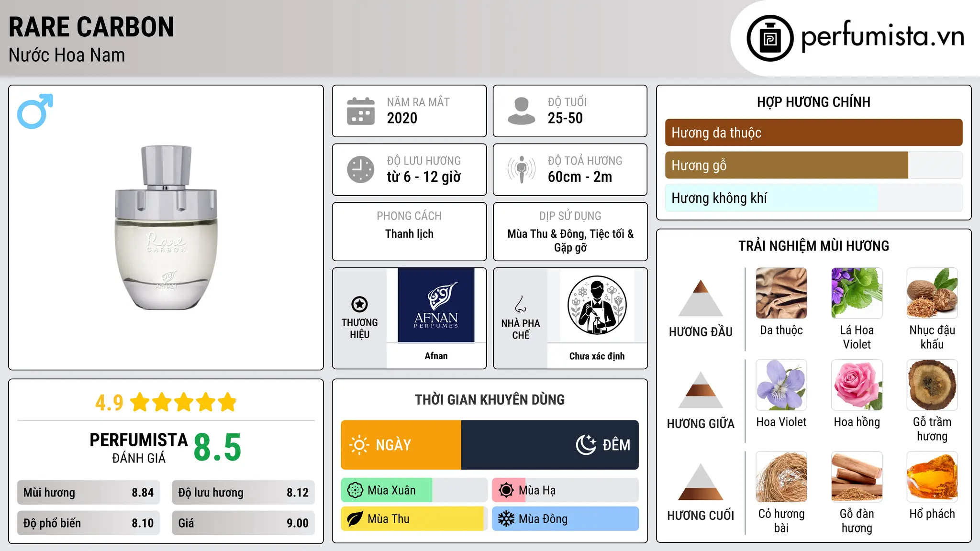
Task: Click the HỢP HƯƠNG CHÍNH heading
Action: click(x=813, y=102)
